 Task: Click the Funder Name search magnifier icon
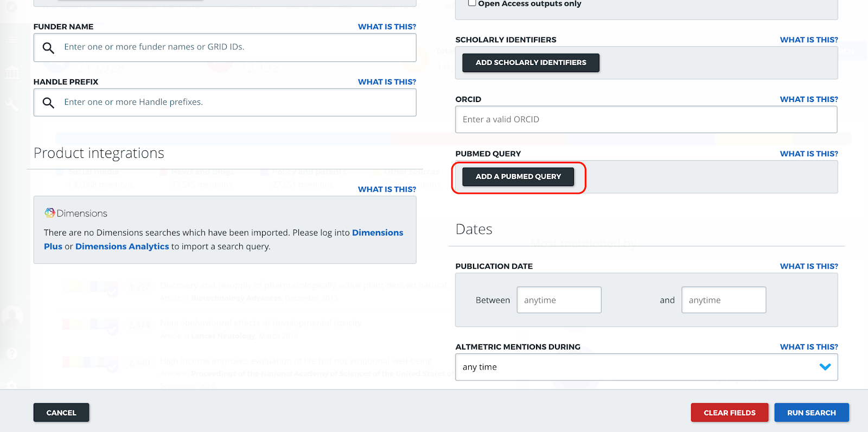tap(48, 48)
